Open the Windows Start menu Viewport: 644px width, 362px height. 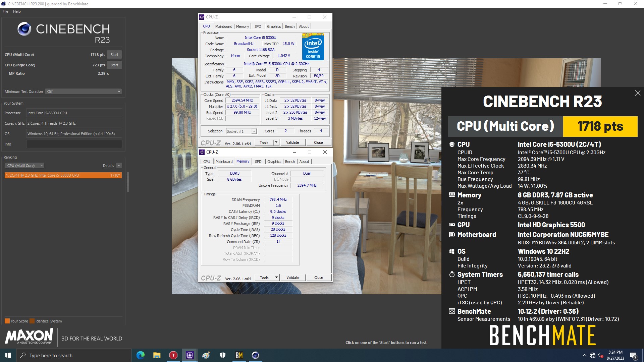tap(8, 355)
